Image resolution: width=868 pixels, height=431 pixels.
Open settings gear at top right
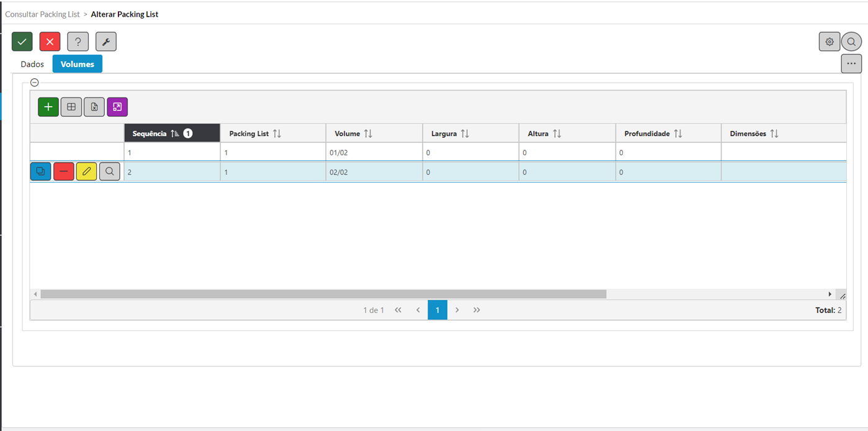830,42
